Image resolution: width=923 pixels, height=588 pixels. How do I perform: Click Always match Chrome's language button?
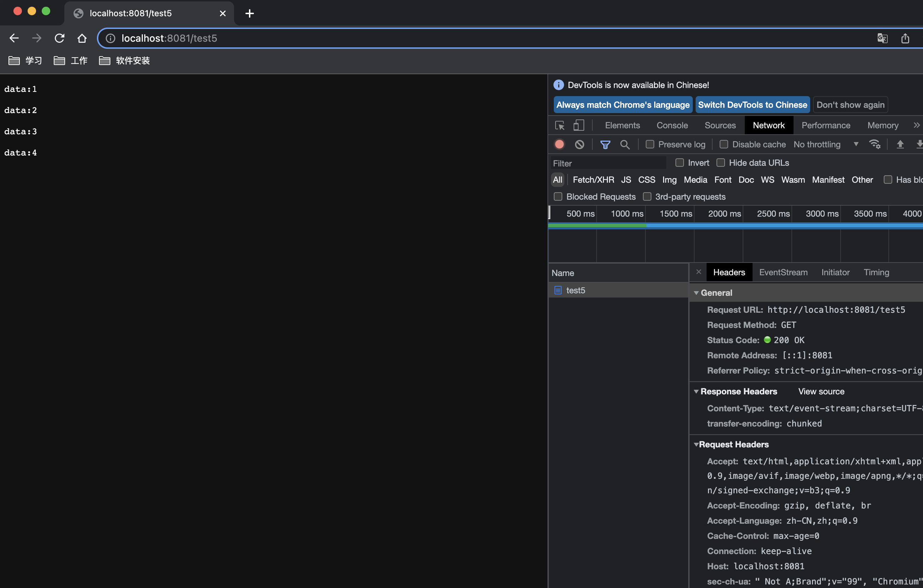point(623,104)
